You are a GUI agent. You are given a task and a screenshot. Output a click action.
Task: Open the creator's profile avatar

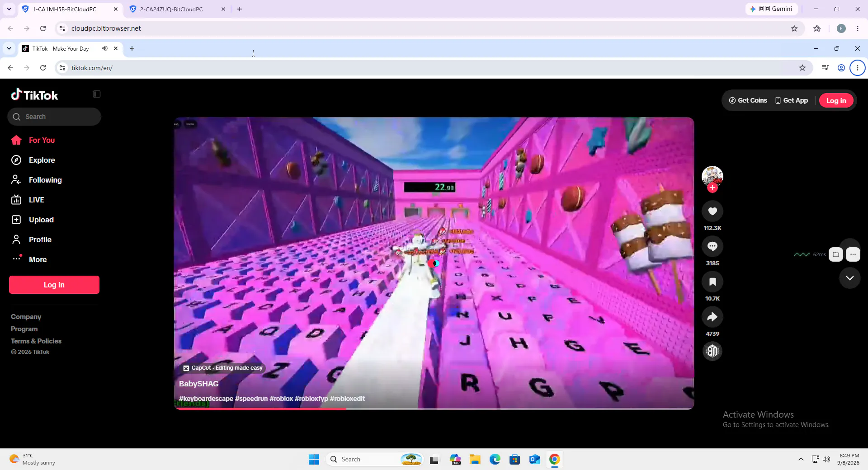[712, 176]
